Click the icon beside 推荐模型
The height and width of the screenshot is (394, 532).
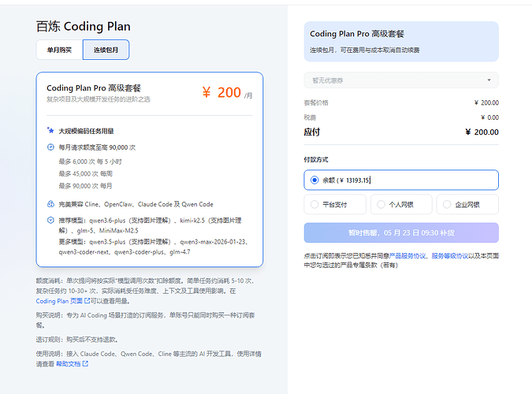(x=50, y=221)
